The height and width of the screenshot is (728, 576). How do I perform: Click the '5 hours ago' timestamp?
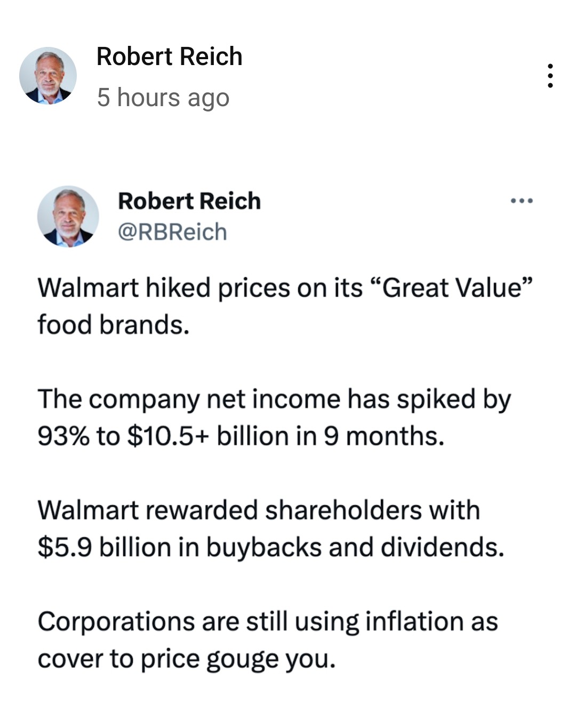(163, 98)
